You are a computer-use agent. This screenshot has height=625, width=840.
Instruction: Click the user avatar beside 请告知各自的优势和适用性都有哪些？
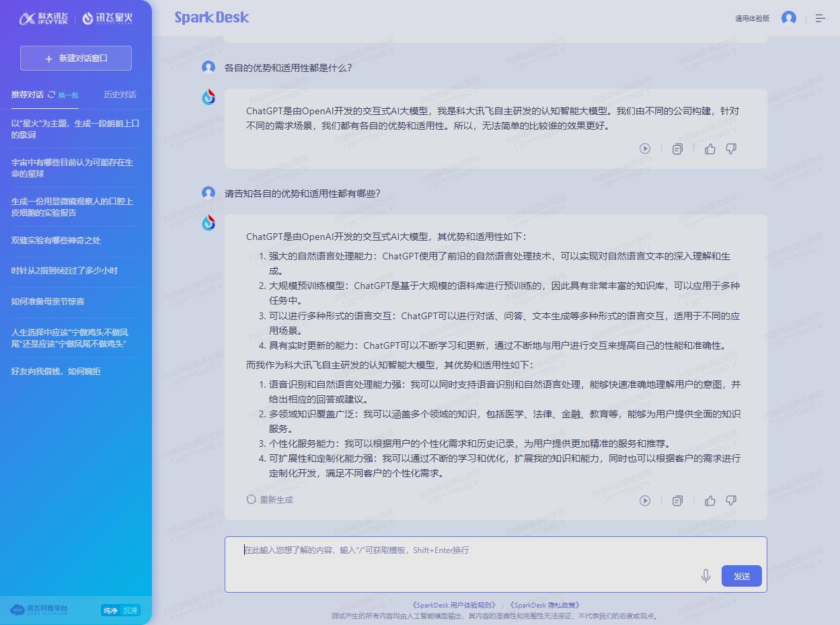[208, 193]
